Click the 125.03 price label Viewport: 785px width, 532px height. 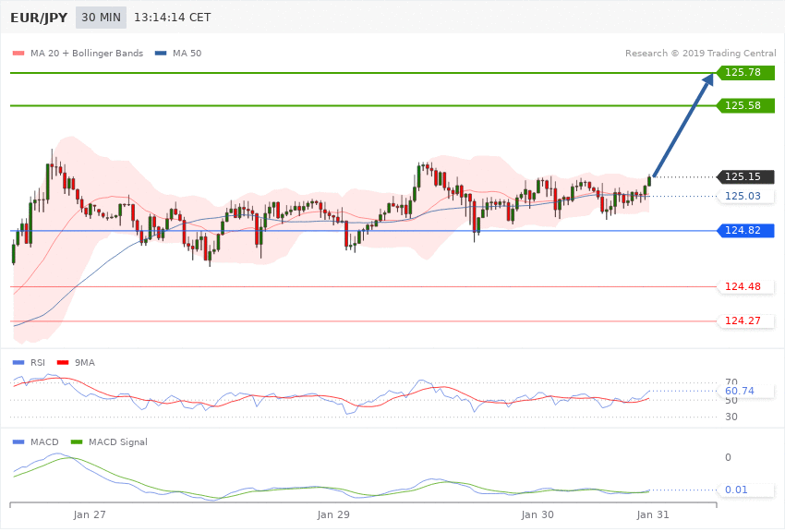coord(743,196)
